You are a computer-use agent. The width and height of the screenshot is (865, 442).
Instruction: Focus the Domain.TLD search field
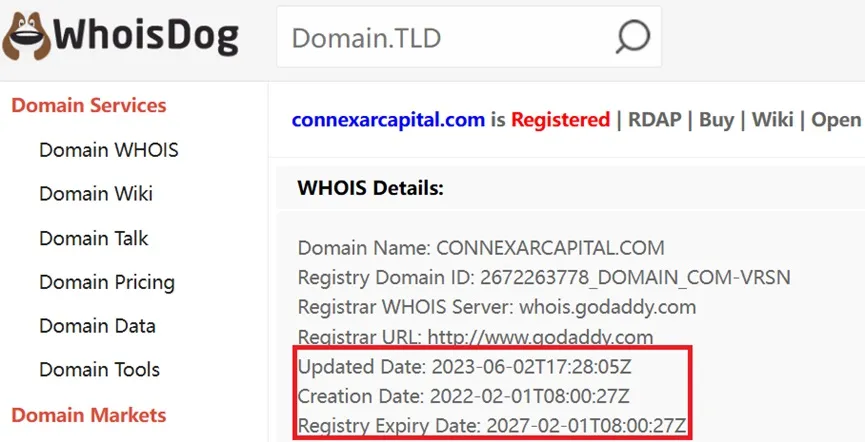click(x=469, y=37)
